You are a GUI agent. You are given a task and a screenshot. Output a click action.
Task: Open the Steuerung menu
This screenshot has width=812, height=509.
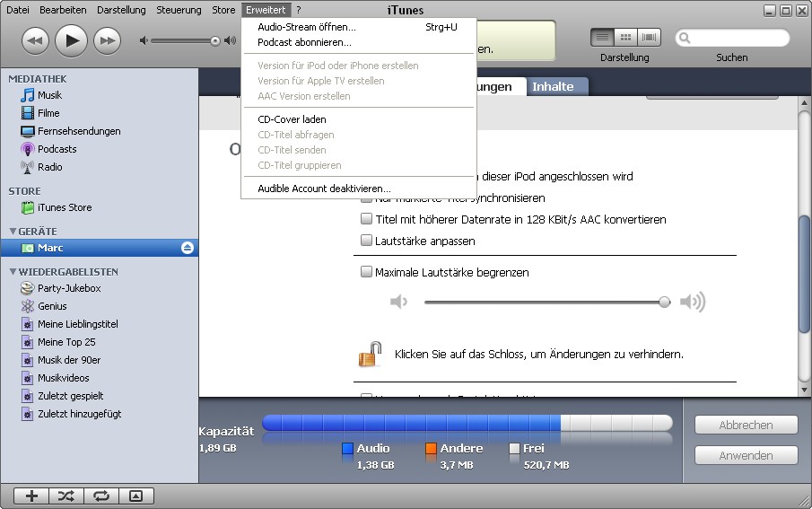tap(179, 10)
